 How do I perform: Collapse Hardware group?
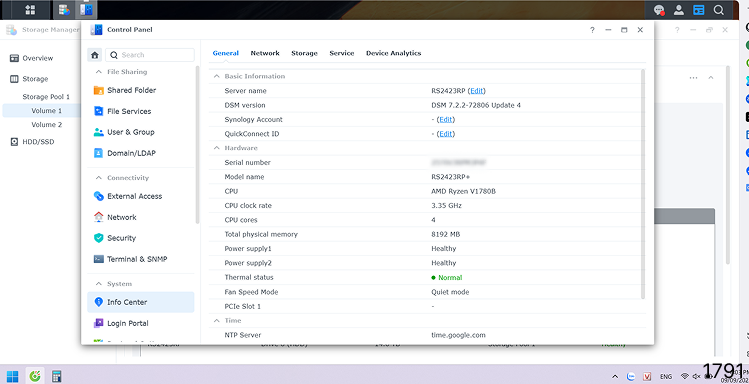click(x=216, y=148)
